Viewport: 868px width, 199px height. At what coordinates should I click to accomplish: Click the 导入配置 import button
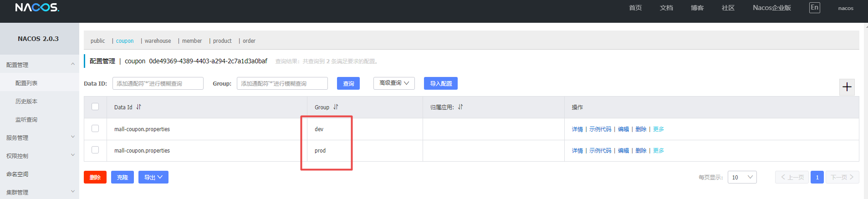pyautogui.click(x=441, y=83)
